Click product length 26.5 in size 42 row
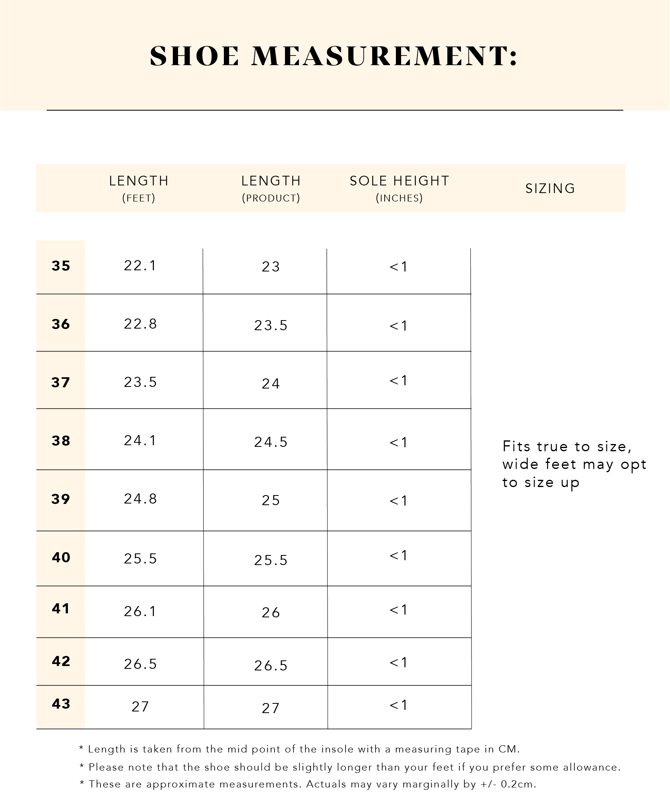670x812 pixels. [270, 666]
